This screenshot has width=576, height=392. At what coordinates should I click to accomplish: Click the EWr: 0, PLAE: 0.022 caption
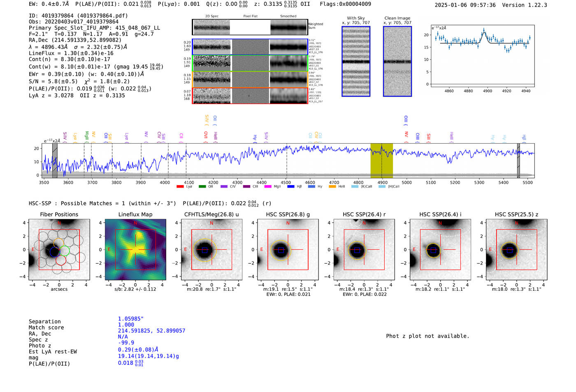(364, 294)
